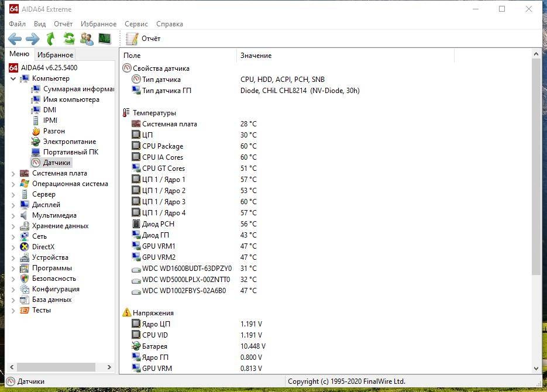Select the Тип датчика ГП row
This screenshot has width=547, height=392.
tap(246, 91)
